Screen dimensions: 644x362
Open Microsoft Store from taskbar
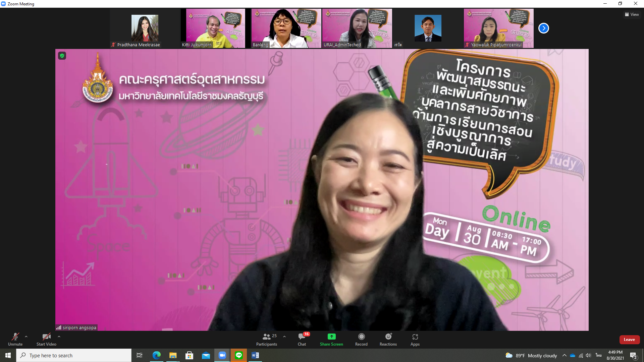(190, 355)
